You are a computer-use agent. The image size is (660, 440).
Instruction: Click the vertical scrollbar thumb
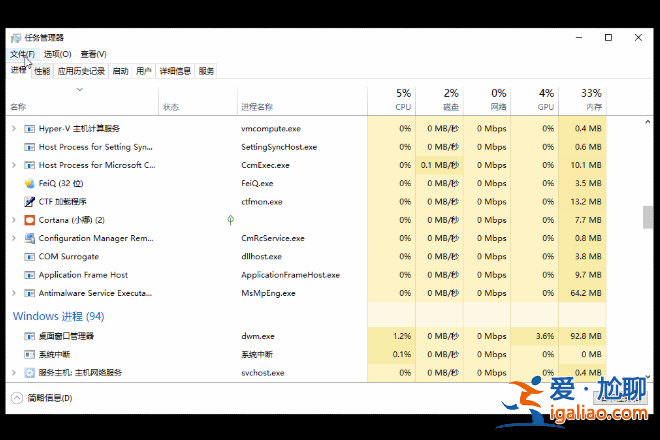tap(647, 217)
